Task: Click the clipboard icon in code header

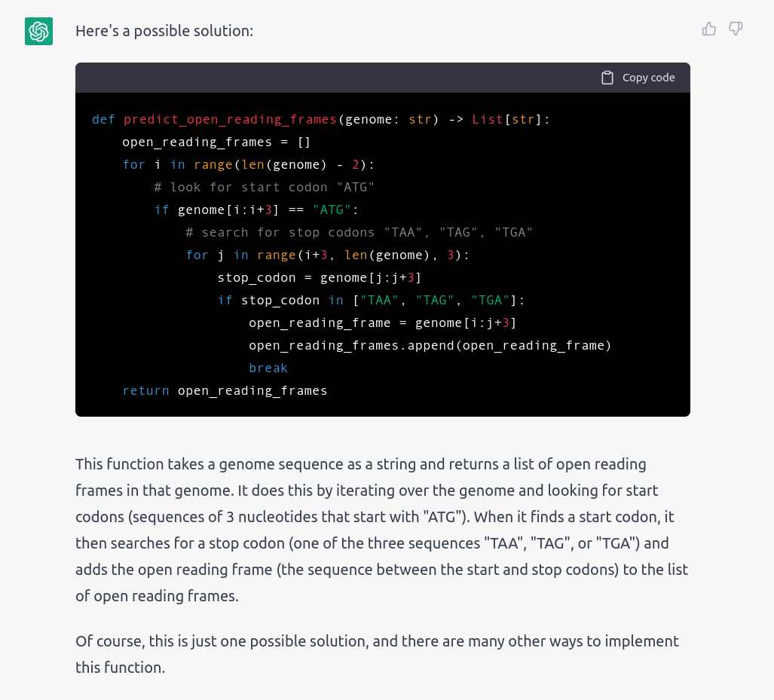Action: pos(607,78)
